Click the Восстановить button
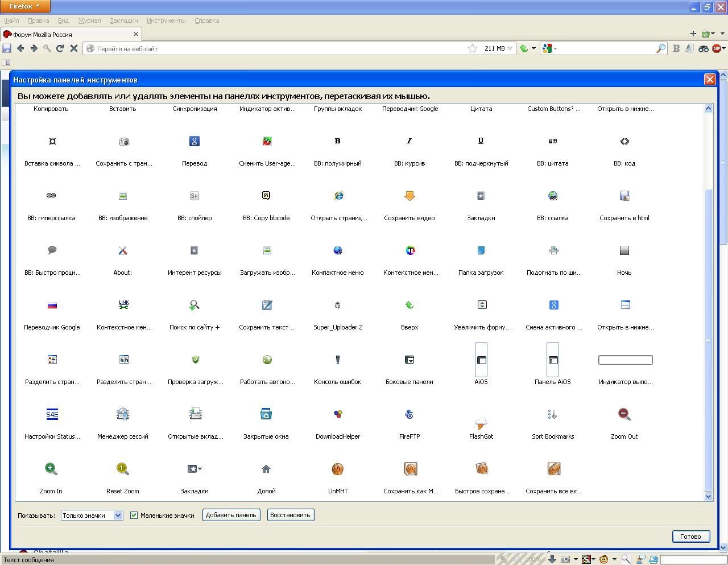Image resolution: width=728 pixels, height=565 pixels. coord(290,515)
